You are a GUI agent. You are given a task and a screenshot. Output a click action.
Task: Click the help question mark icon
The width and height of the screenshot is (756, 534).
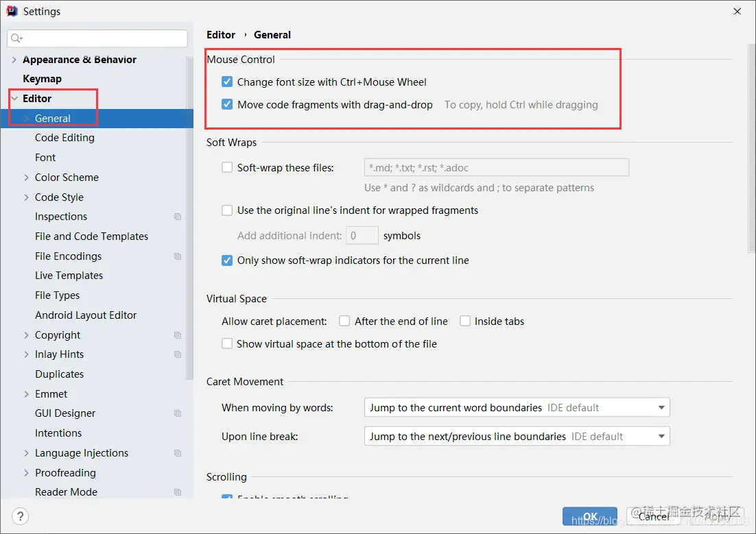click(21, 516)
